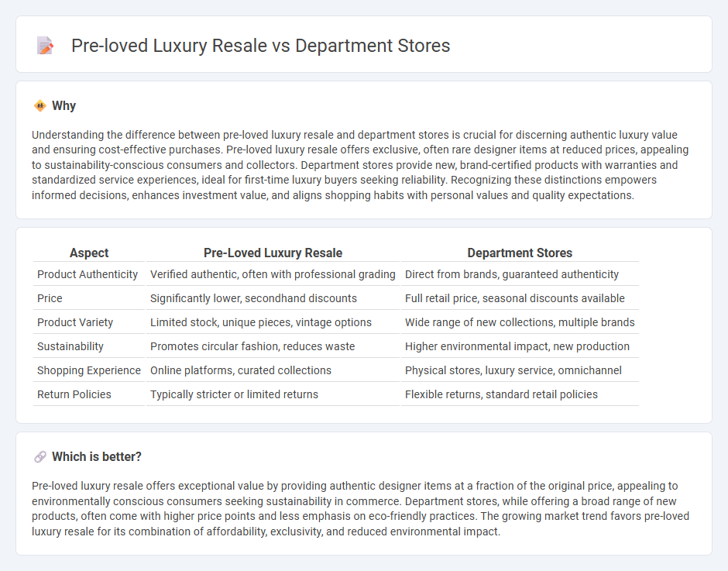This screenshot has height=571, width=728.
Task: Click the paragraph starting Pre-loved luxury resale offers exceptional
Action: 360,509
